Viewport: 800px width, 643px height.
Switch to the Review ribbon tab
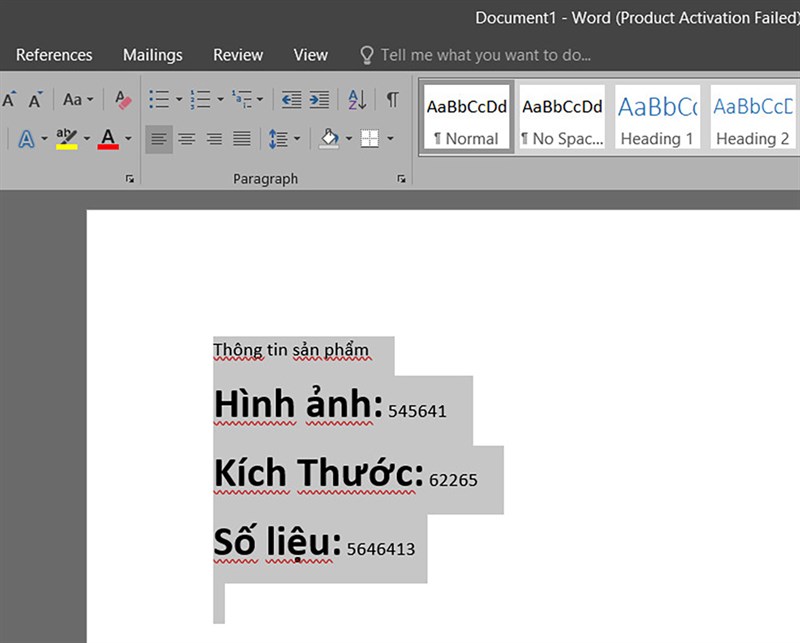point(237,55)
